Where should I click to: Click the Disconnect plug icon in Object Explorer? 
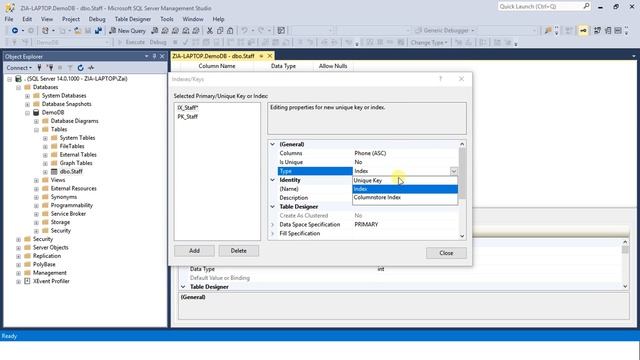click(x=50, y=68)
